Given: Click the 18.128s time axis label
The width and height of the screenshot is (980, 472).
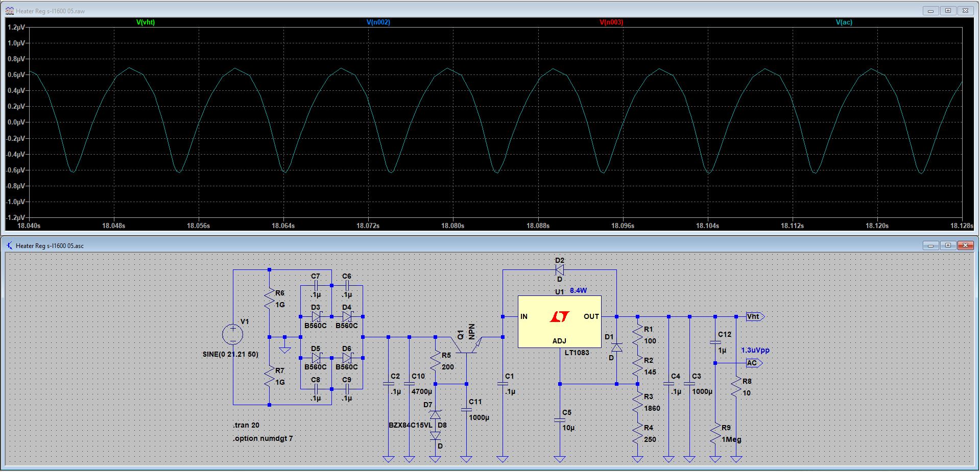Looking at the screenshot, I should [962, 226].
